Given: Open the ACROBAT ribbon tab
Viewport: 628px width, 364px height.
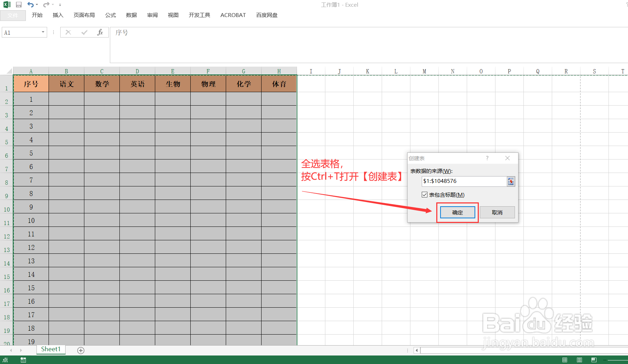Looking at the screenshot, I should click(233, 15).
